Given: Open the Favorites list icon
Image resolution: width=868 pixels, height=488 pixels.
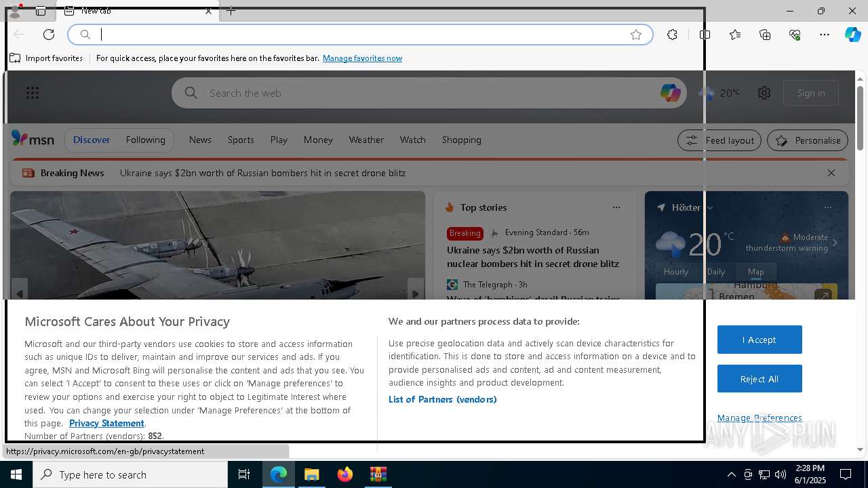Looking at the screenshot, I should 735,35.
